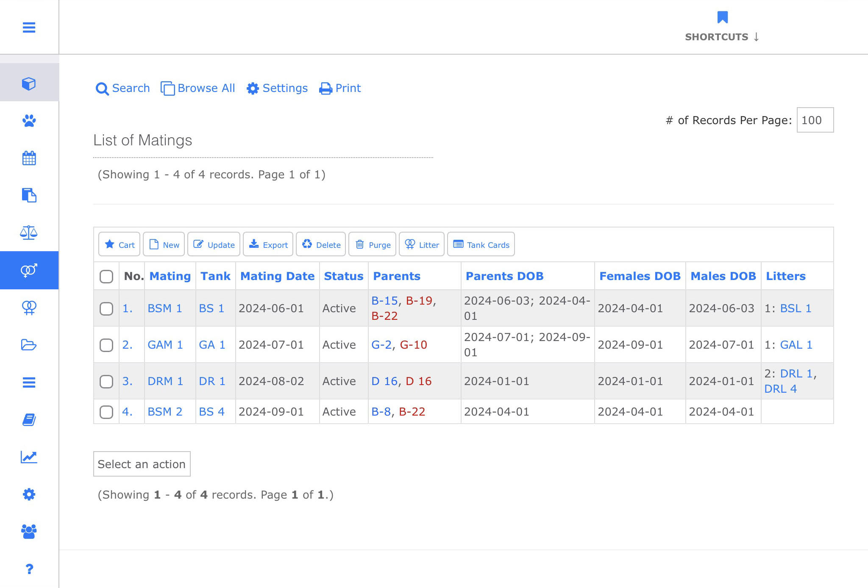The image size is (868, 588).
Task: Check the box for mating DRM 1
Action: [106, 381]
